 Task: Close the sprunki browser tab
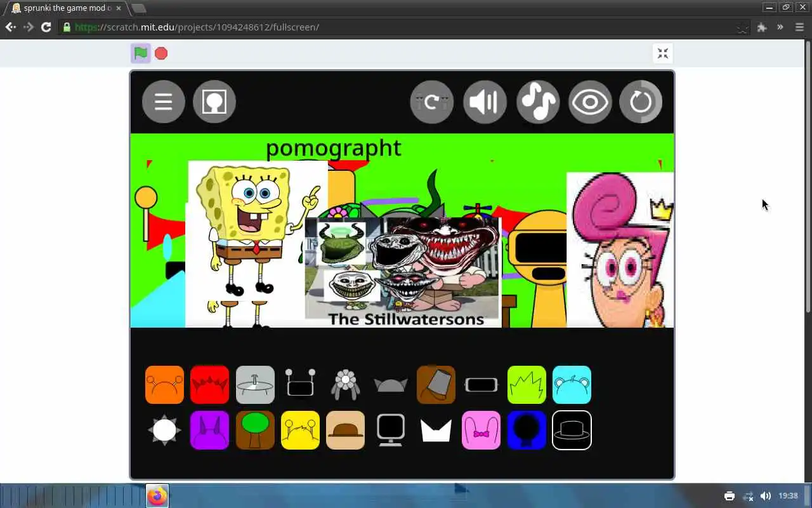point(118,8)
